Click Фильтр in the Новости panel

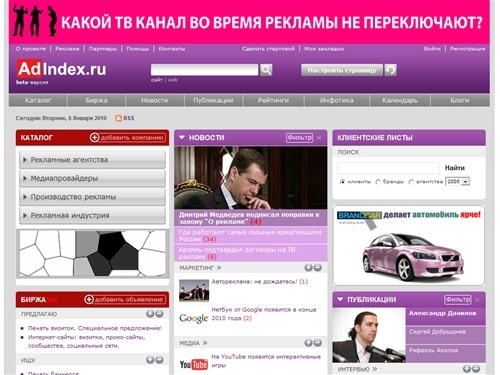[x=299, y=138]
